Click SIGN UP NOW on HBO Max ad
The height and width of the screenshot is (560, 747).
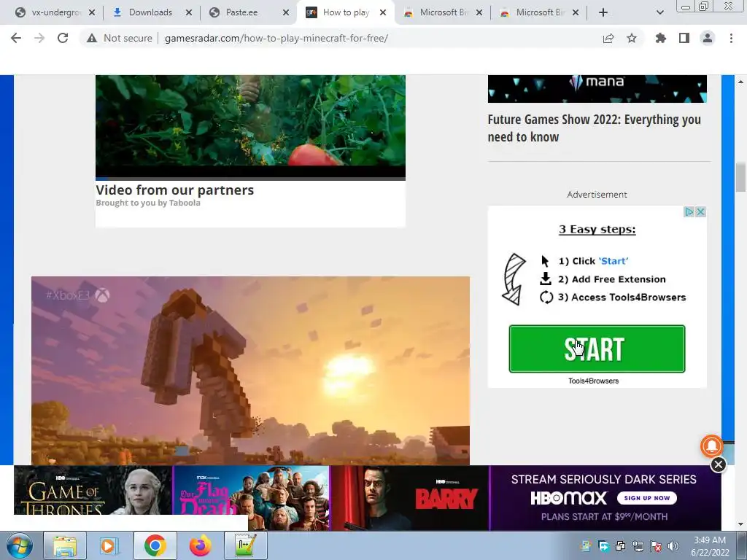(x=646, y=498)
